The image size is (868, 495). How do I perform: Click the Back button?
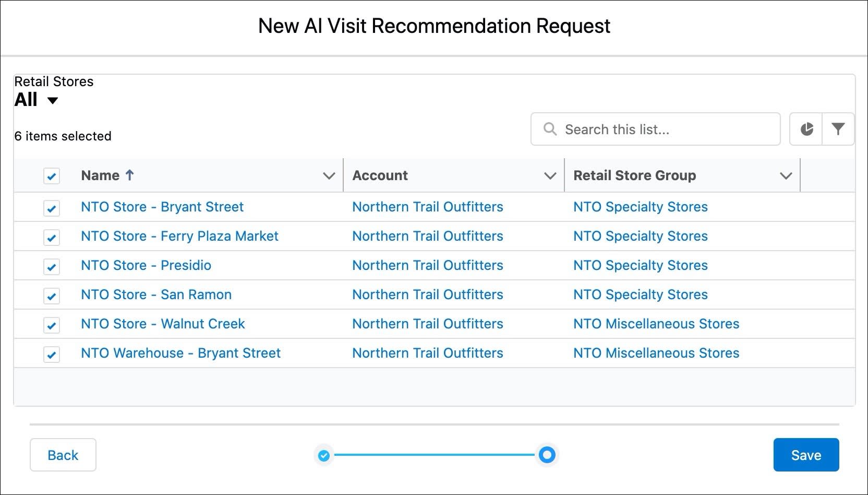point(63,455)
